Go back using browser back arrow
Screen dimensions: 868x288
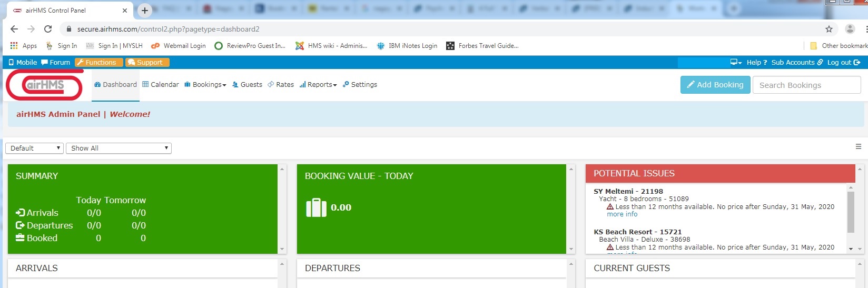[x=14, y=29]
